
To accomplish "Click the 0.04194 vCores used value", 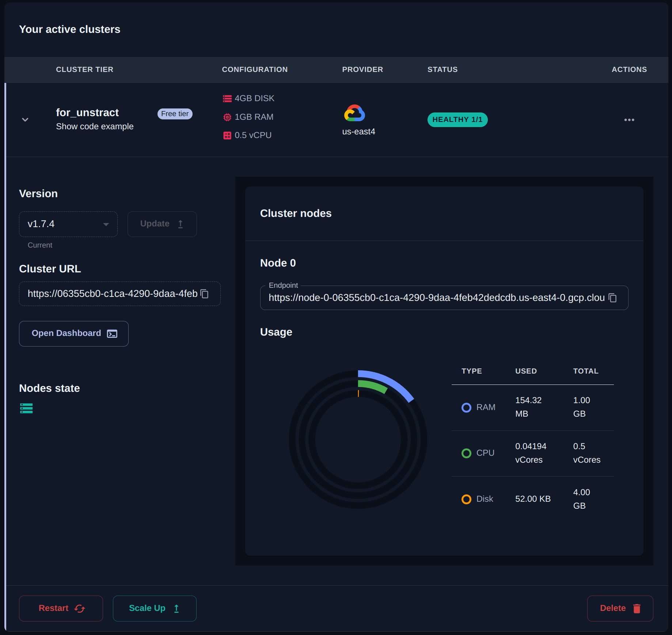I will [x=531, y=453].
